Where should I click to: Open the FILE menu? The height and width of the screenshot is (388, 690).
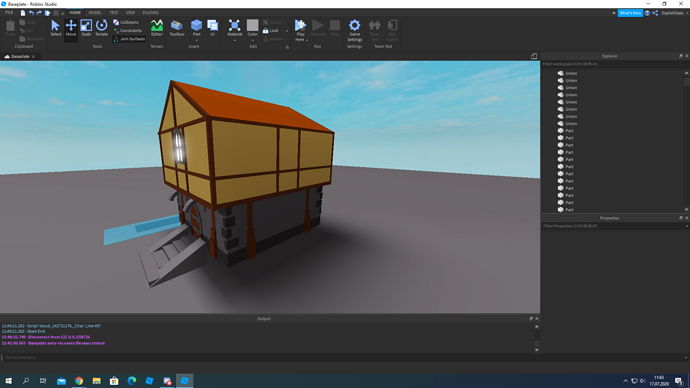tap(9, 13)
